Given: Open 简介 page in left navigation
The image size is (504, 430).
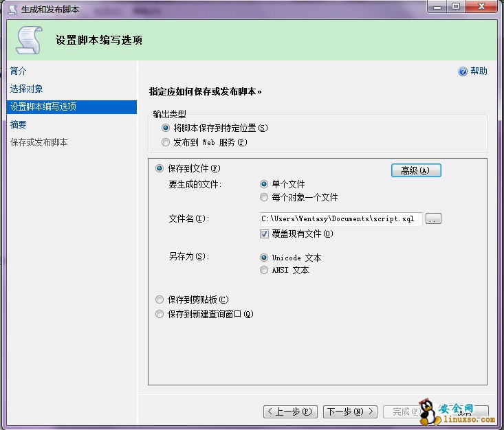Looking at the screenshot, I should pyautogui.click(x=19, y=71).
